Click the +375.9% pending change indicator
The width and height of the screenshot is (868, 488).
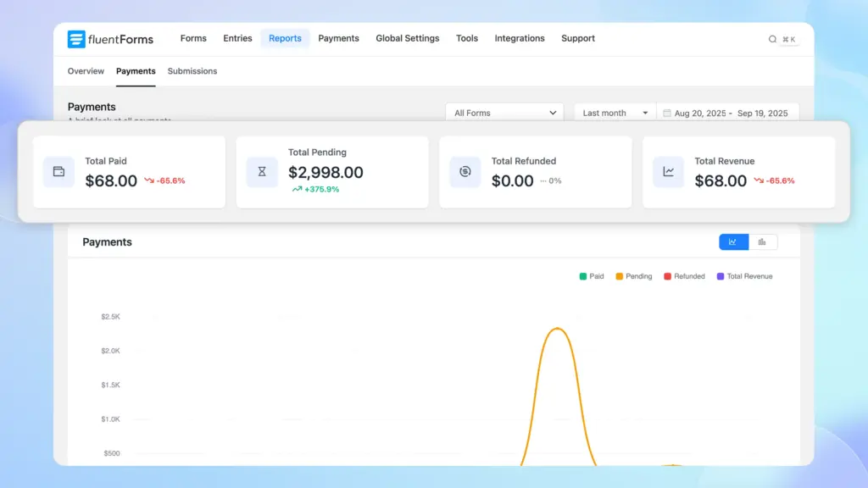click(x=315, y=189)
